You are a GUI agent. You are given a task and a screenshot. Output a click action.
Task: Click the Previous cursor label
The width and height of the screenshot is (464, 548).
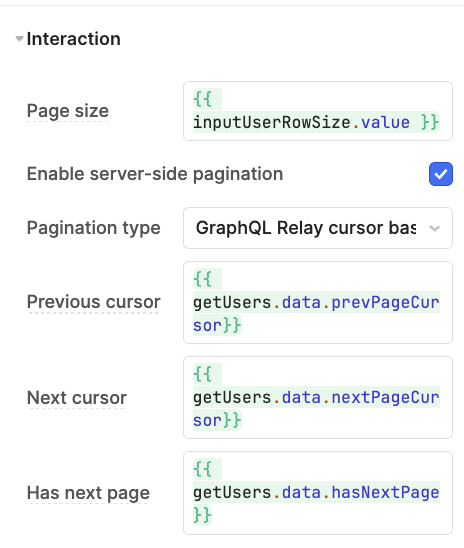pos(94,302)
